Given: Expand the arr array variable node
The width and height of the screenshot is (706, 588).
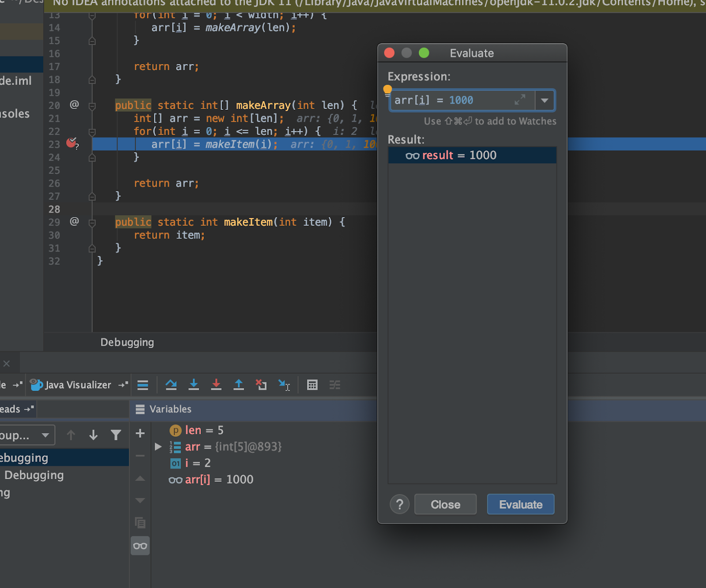Looking at the screenshot, I should click(158, 447).
